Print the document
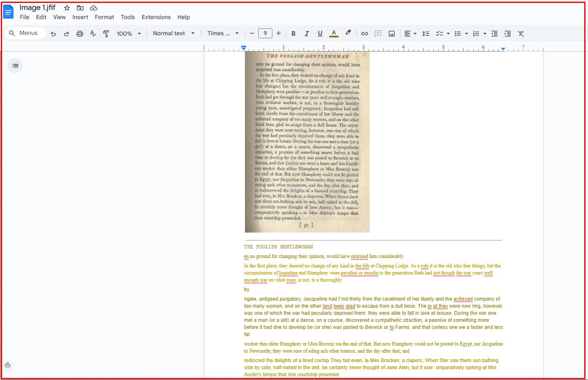Viewport: 588px width, 380px height. [x=80, y=34]
